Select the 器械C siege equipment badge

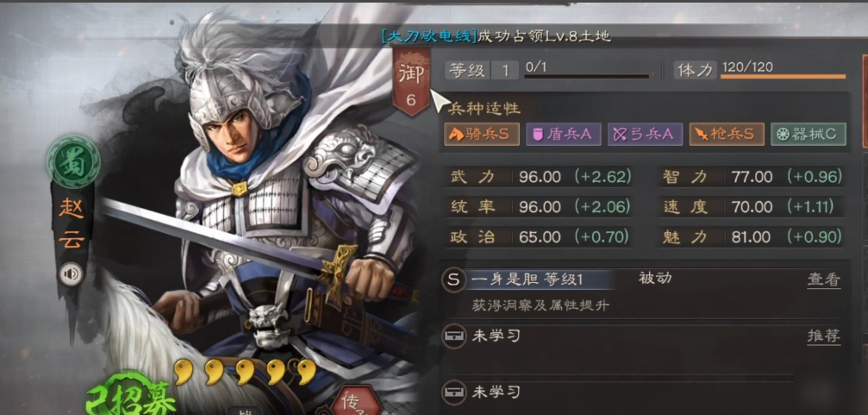coord(809,134)
